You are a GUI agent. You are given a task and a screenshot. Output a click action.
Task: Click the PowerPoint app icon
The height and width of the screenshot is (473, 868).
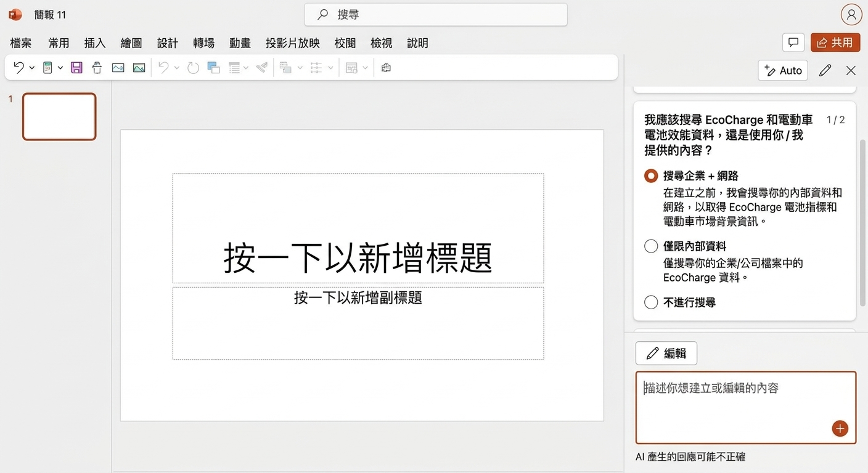(15, 15)
